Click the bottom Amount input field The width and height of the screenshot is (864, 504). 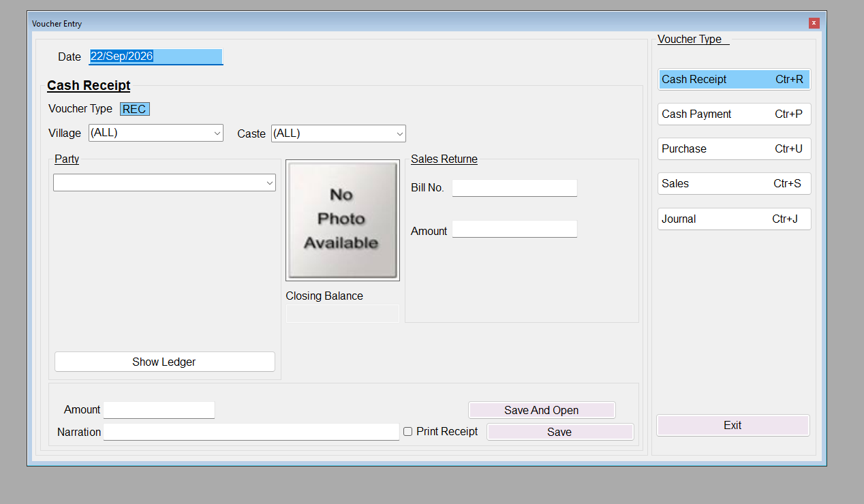159,410
